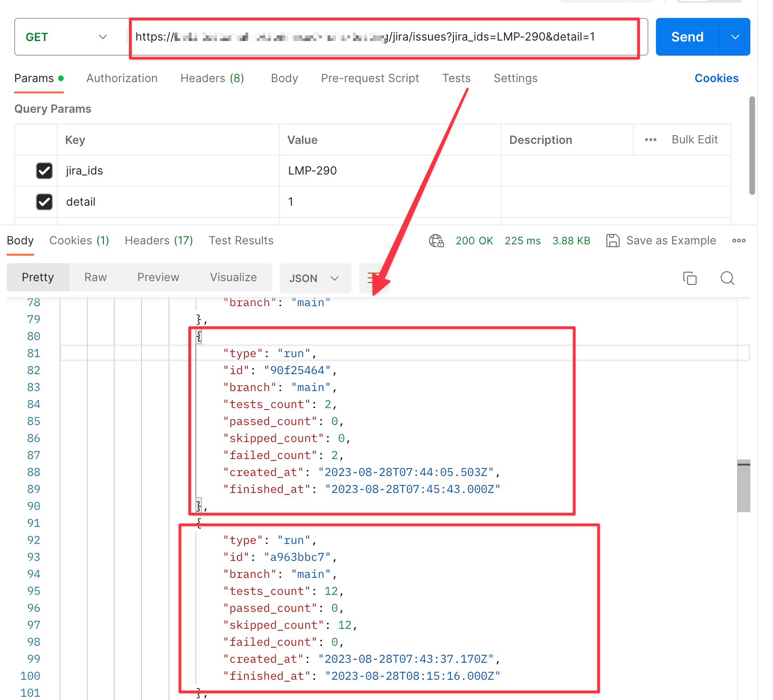Click the blue Send button

687,37
